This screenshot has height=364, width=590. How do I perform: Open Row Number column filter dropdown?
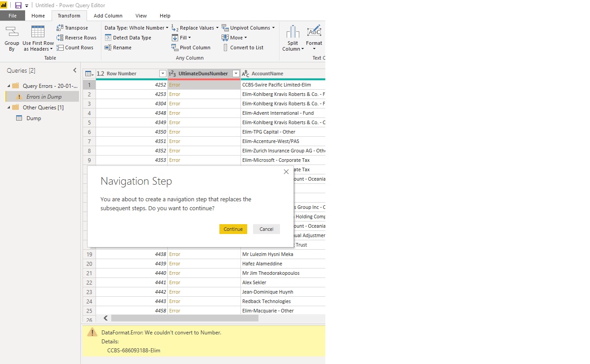pyautogui.click(x=163, y=74)
